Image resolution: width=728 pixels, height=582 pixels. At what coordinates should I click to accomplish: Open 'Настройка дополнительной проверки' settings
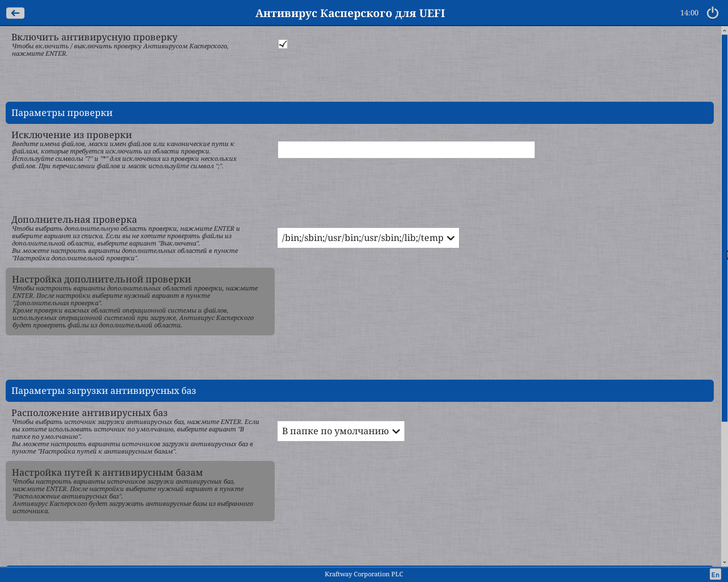140,302
